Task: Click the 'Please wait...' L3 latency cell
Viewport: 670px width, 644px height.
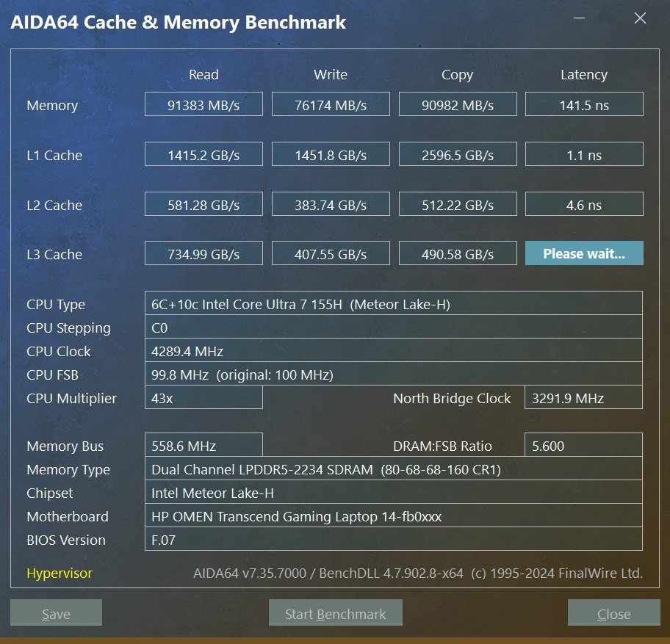Action: [x=584, y=253]
